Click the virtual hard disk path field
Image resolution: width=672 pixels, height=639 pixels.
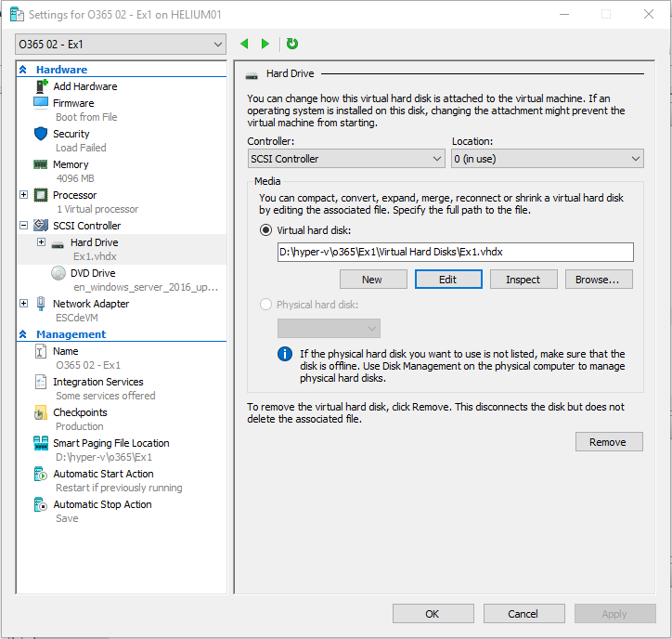[x=455, y=252]
